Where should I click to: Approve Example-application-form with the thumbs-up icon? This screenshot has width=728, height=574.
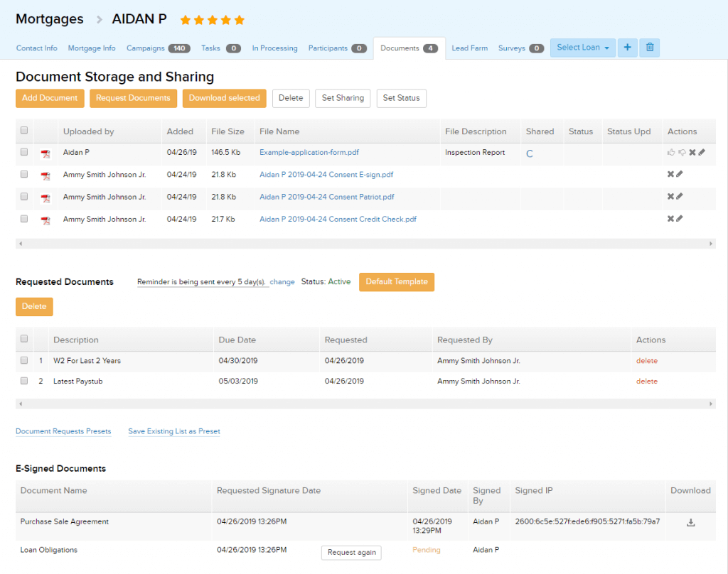click(x=671, y=152)
